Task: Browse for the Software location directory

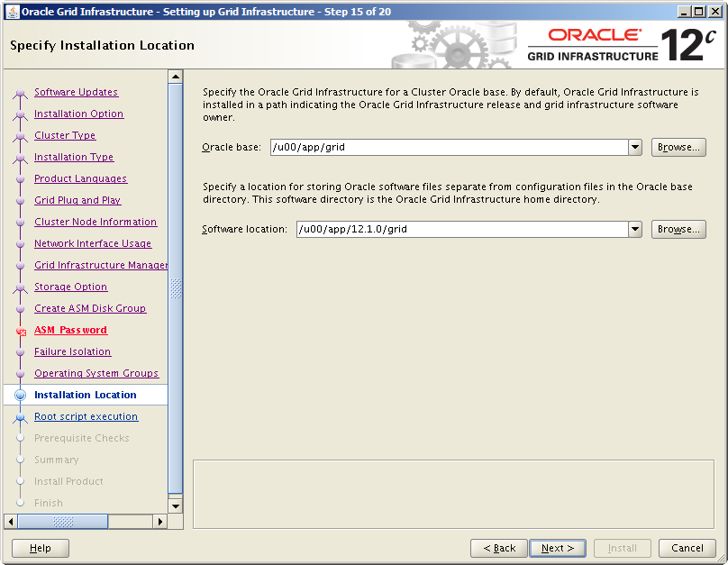Action: click(x=678, y=229)
